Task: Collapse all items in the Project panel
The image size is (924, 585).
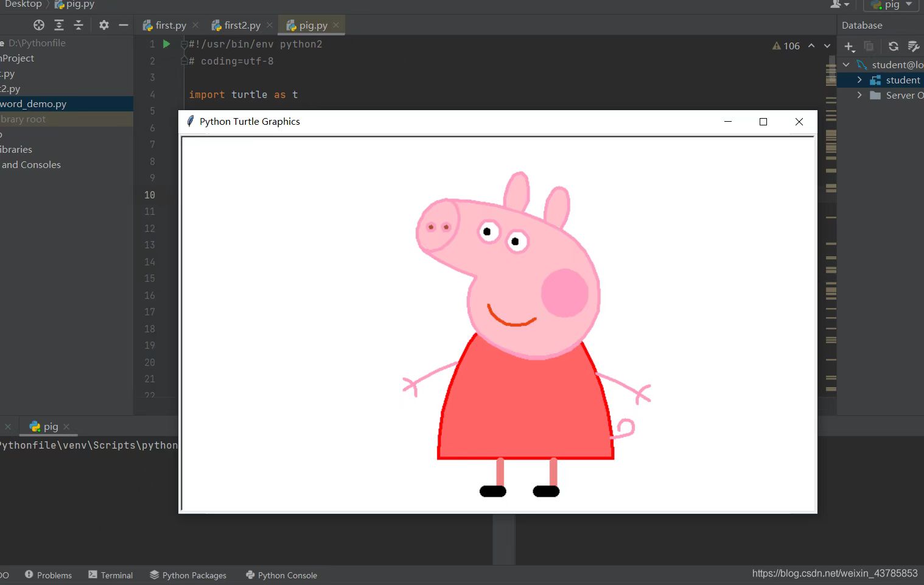Action: point(79,25)
